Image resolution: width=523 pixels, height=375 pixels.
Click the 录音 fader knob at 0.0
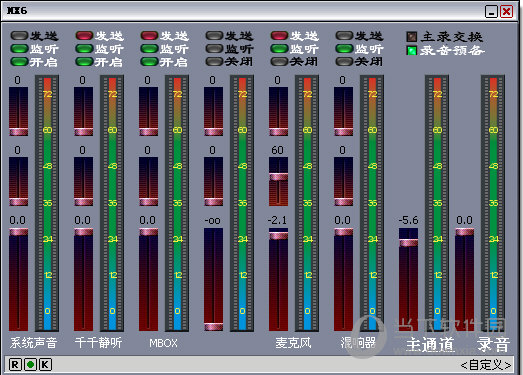[x=465, y=232]
